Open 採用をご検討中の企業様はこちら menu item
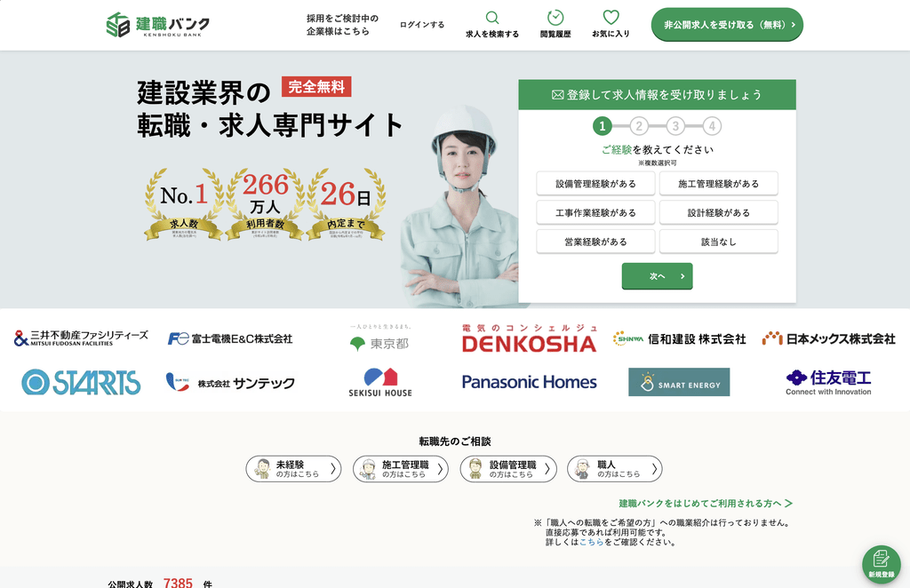The image size is (910, 588). (342, 25)
